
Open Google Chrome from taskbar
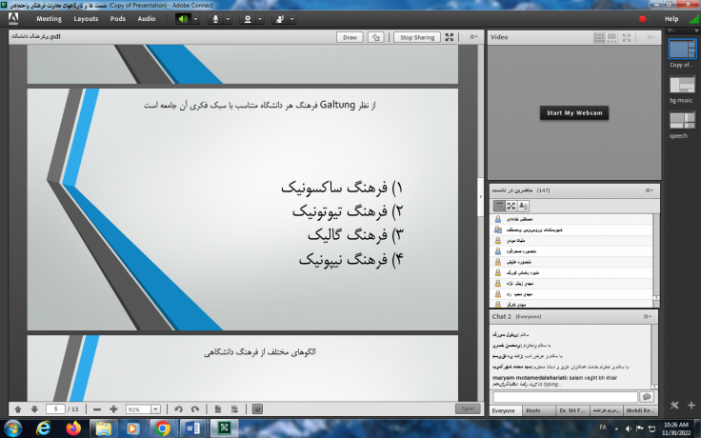pyautogui.click(x=163, y=429)
